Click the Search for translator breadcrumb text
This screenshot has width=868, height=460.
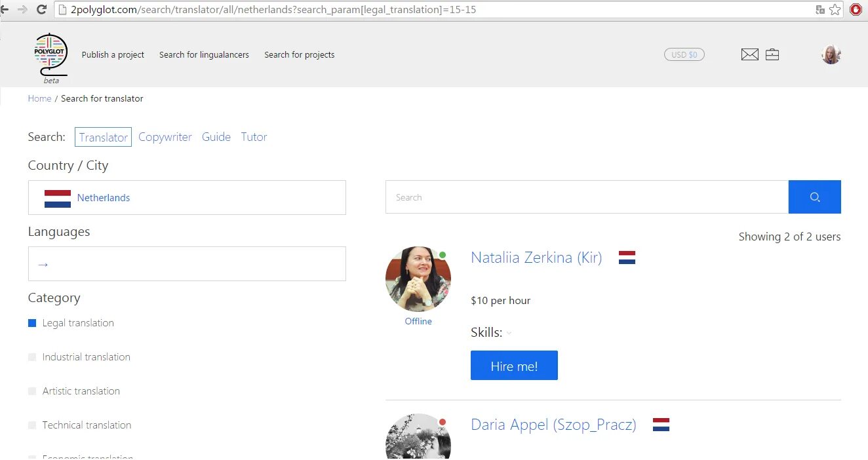(x=102, y=98)
